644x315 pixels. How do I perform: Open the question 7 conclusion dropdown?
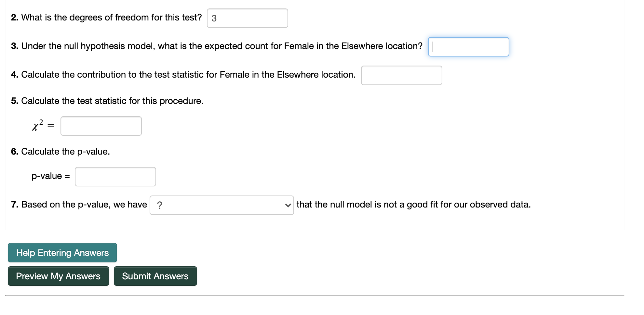(x=221, y=205)
